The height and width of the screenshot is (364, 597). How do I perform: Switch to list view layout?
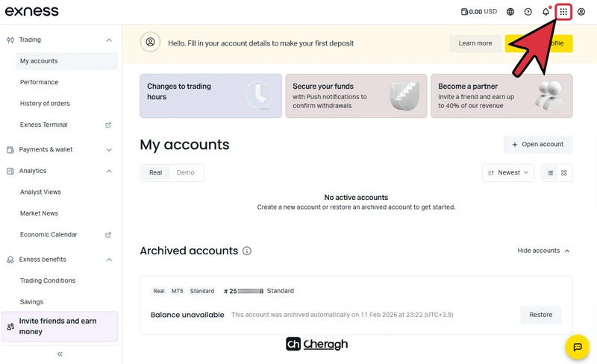(550, 173)
